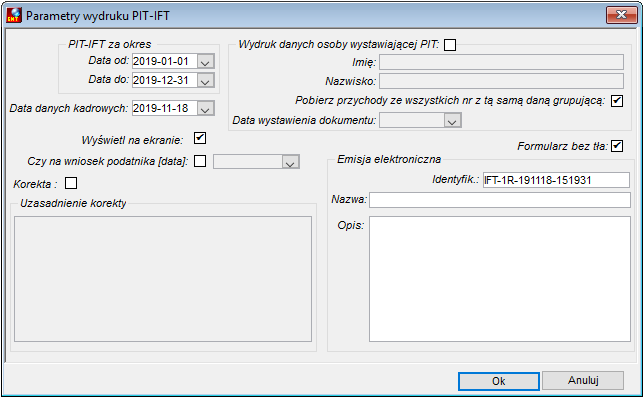Open the Data wystawienia dokumentu dropdown
Image resolution: width=643 pixels, height=397 pixels.
[x=452, y=121]
